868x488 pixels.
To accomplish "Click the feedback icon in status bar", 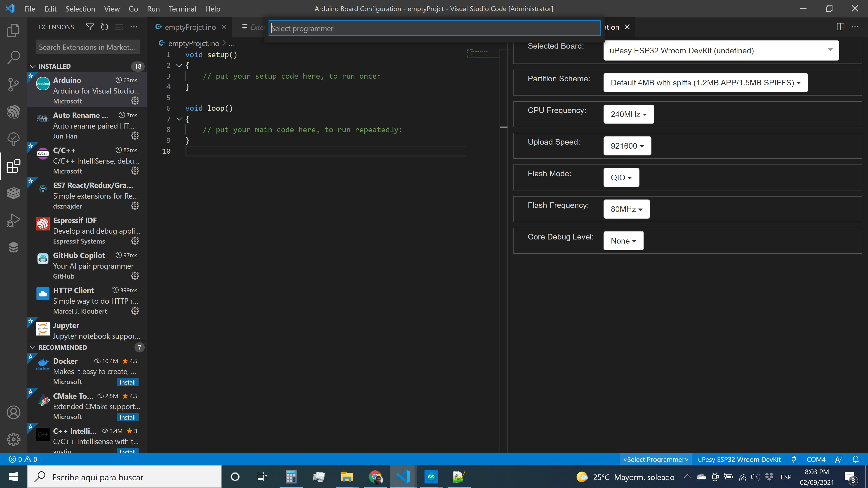I will click(x=839, y=459).
